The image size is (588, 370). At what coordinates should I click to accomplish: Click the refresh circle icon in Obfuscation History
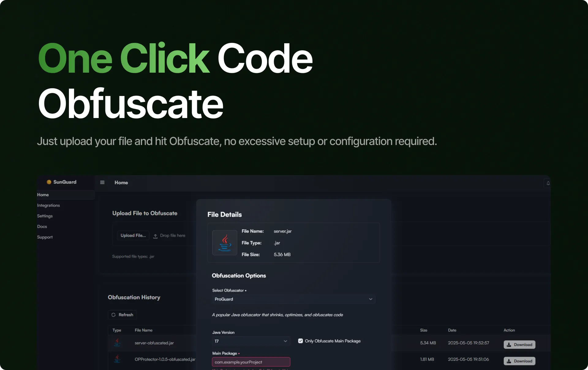coord(114,315)
